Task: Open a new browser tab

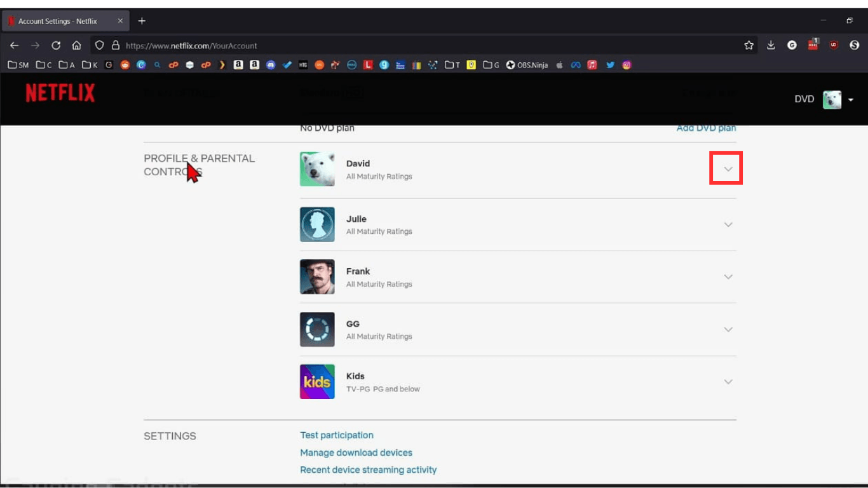Action: tap(142, 21)
